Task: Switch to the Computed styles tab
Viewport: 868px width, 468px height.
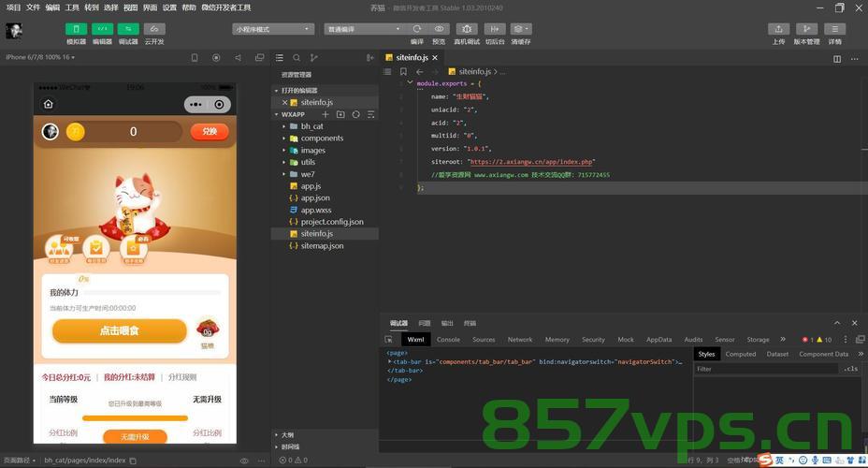Action: point(740,354)
